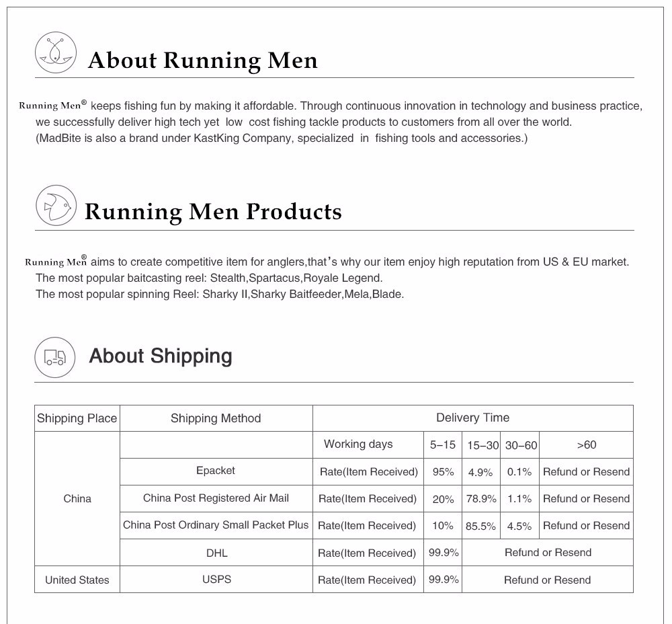The image size is (672, 624).
Task: Click the fish hook icon beside About Running Men
Action: pos(54,52)
